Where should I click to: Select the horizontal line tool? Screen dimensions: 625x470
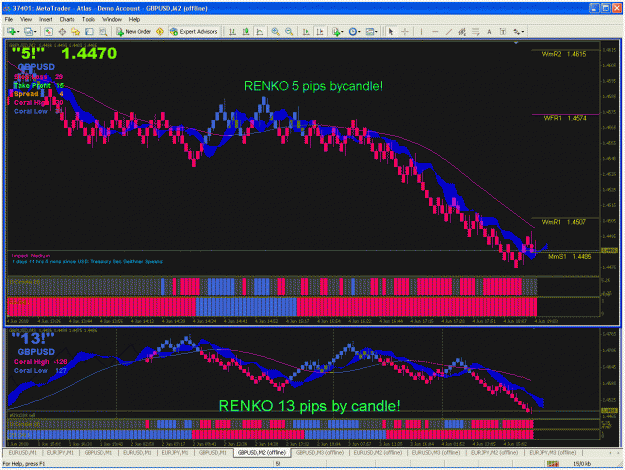(x=435, y=31)
